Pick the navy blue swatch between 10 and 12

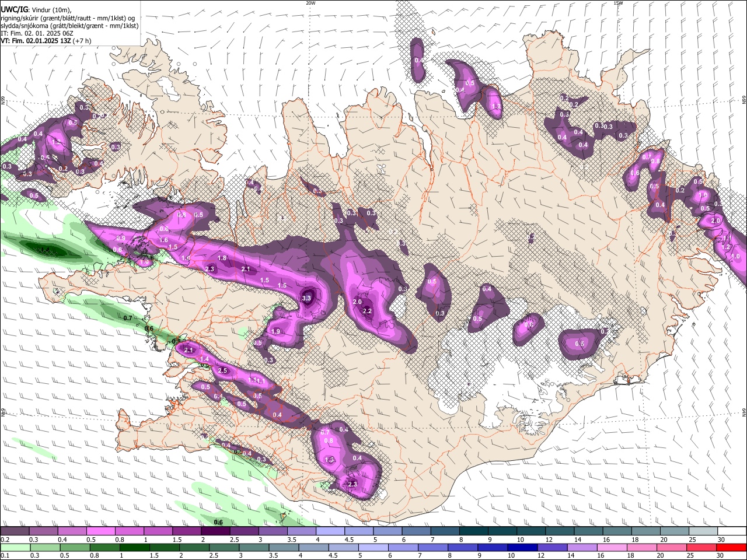pos(522,547)
